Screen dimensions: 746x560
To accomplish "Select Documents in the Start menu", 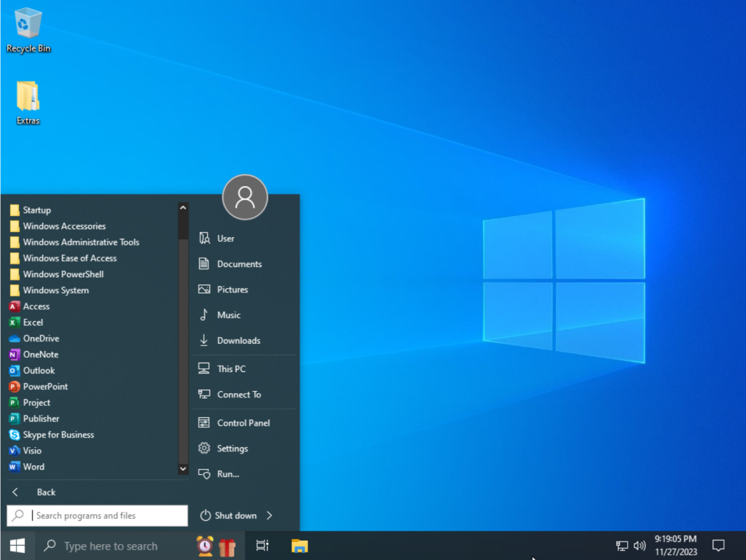I will [x=239, y=264].
